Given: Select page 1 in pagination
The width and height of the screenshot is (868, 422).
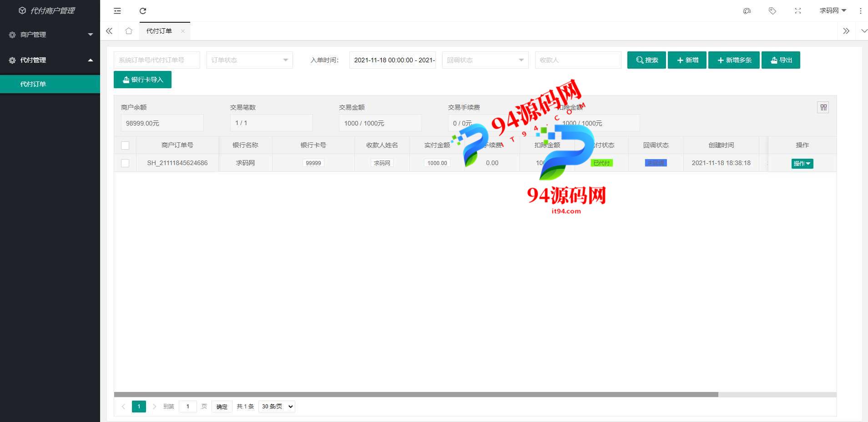Looking at the screenshot, I should pos(139,407).
